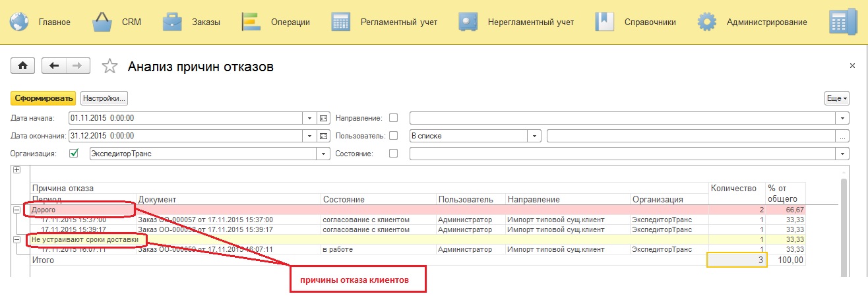Image resolution: width=868 pixels, height=298 pixels.
Task: Uncheck the Организация filter checkbox
Action: pyautogui.click(x=74, y=153)
